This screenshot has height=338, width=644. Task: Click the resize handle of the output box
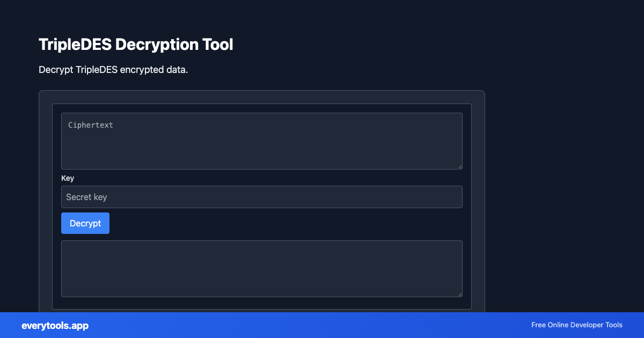pyautogui.click(x=460, y=294)
